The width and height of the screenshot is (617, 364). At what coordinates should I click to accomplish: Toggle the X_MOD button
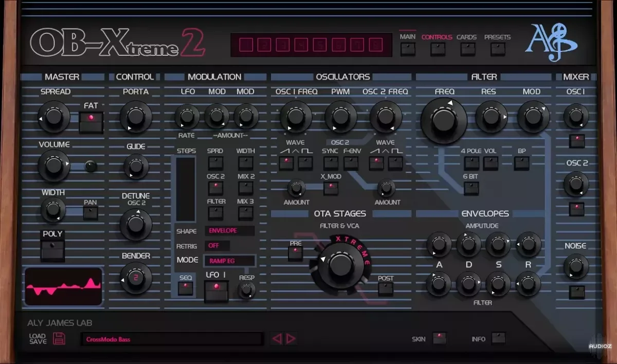[331, 188]
